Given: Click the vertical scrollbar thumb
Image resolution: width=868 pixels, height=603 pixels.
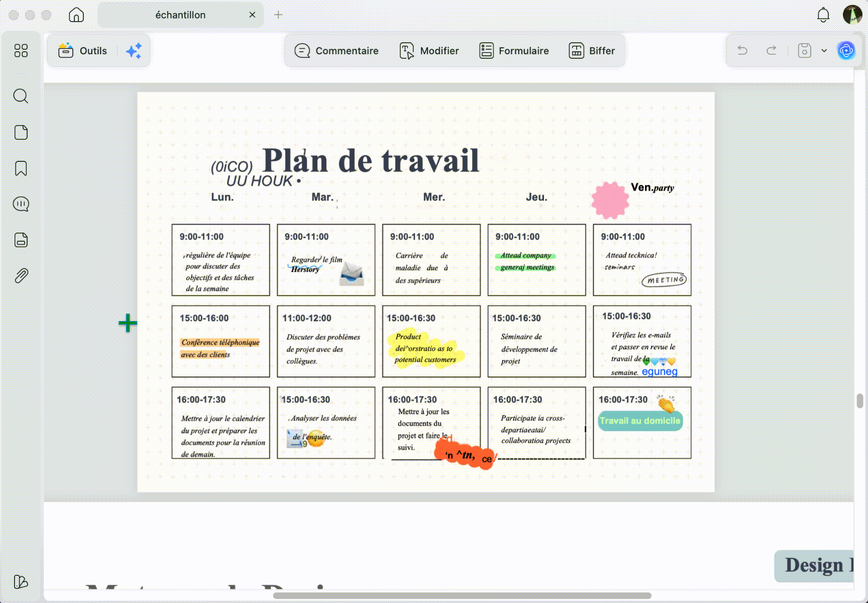Looking at the screenshot, I should click(x=860, y=401).
